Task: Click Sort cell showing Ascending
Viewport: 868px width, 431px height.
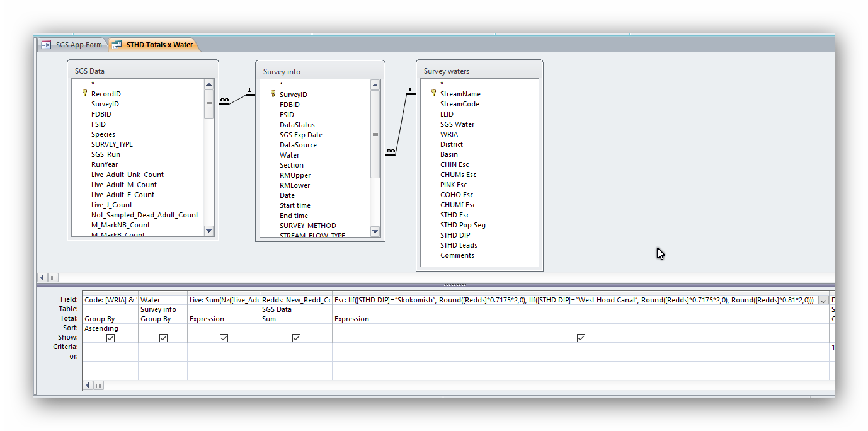Action: [x=110, y=328]
